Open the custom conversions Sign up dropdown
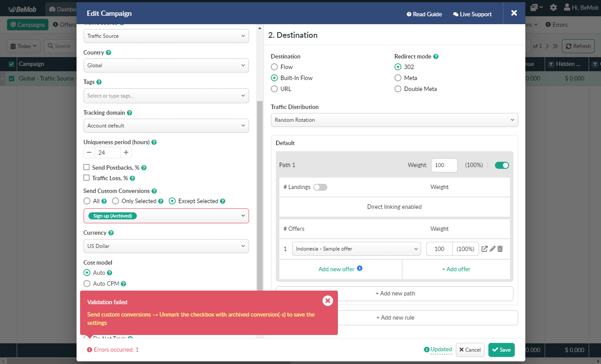This screenshot has height=364, width=601. click(x=166, y=216)
